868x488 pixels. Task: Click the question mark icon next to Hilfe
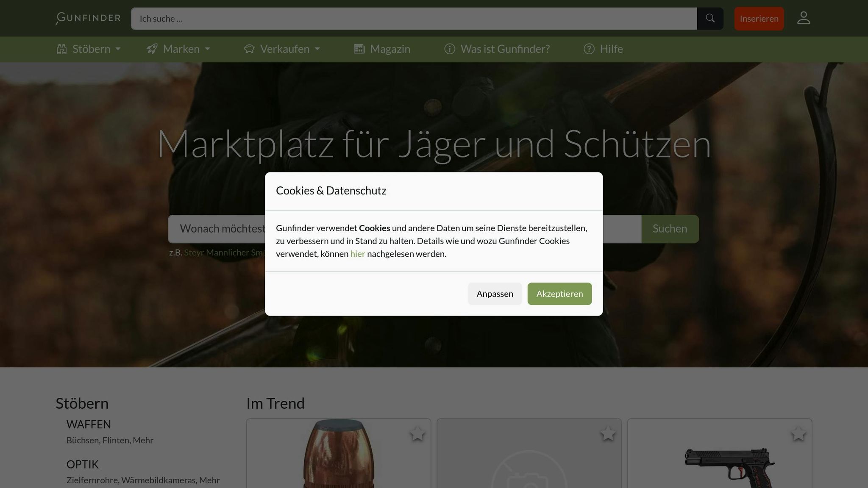coord(589,49)
